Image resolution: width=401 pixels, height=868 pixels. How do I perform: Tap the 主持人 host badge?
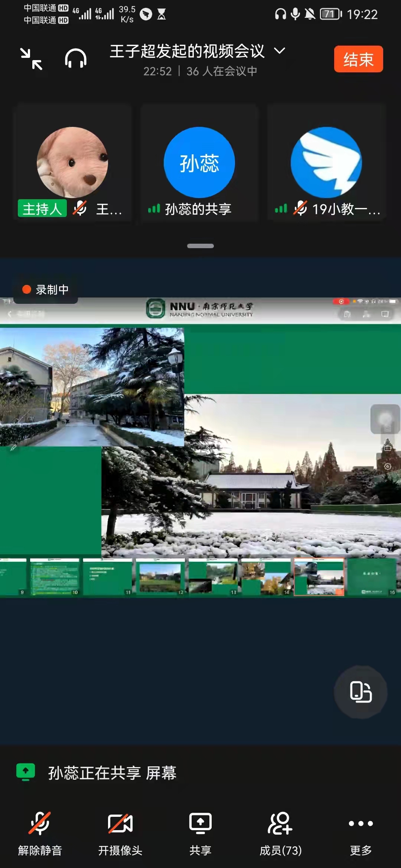[42, 209]
